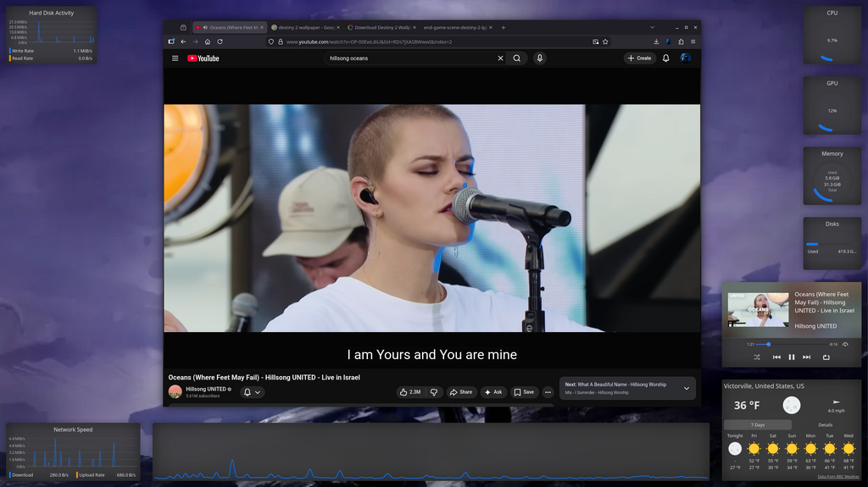Screen dimensions: 868x487
Task: Select the Sat forecast in weather widget
Action: pos(773,451)
